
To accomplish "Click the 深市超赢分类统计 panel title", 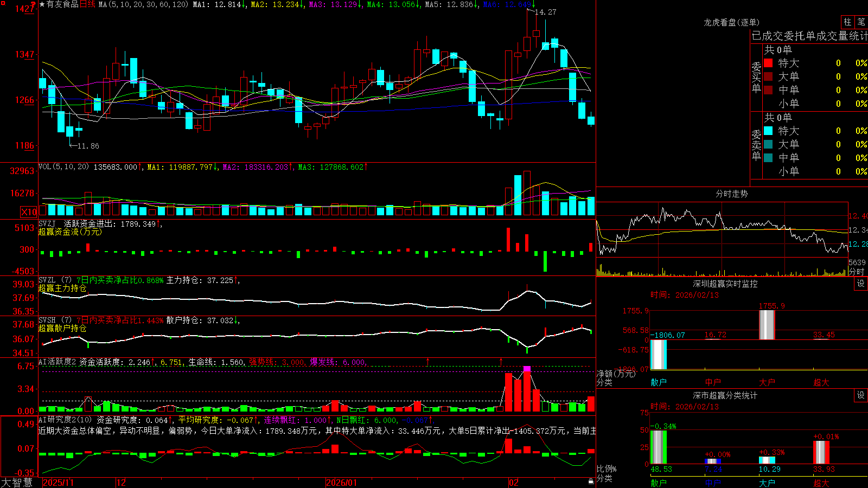I will coord(725,395).
